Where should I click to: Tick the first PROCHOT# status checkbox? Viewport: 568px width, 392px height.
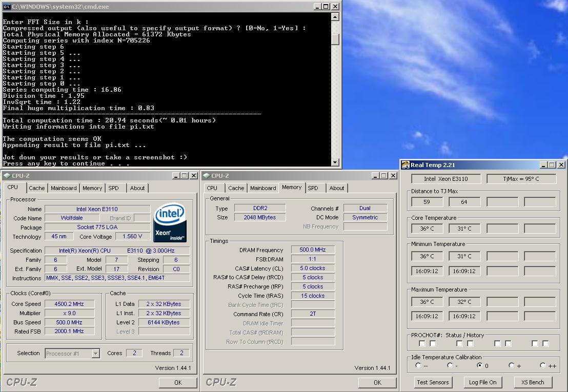[422, 343]
